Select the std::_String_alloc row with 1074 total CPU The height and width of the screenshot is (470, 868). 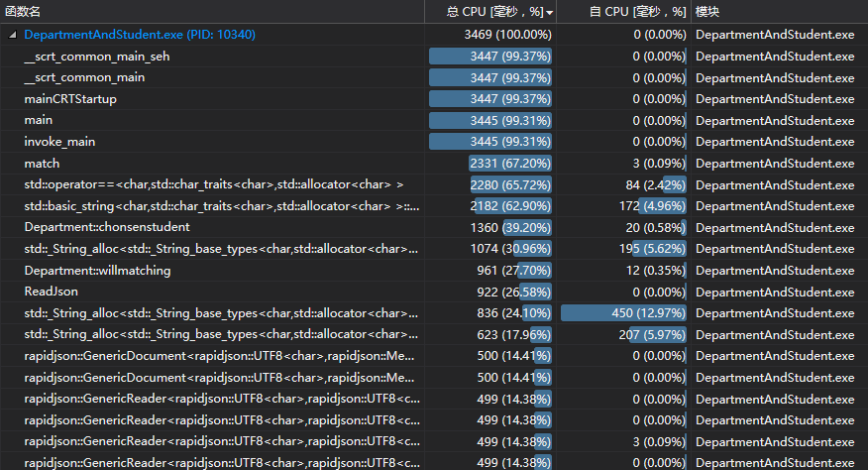click(x=434, y=249)
